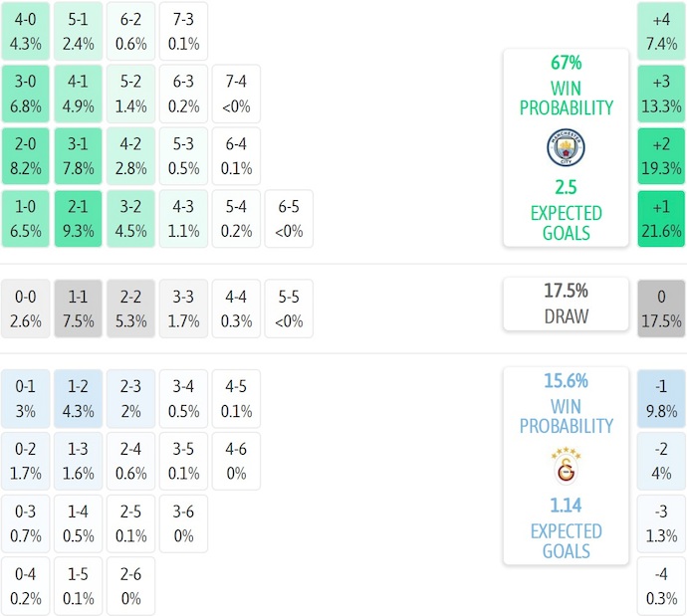Image resolution: width=687 pixels, height=616 pixels.
Task: Open the 17.5% DRAW card
Action: tap(566, 304)
